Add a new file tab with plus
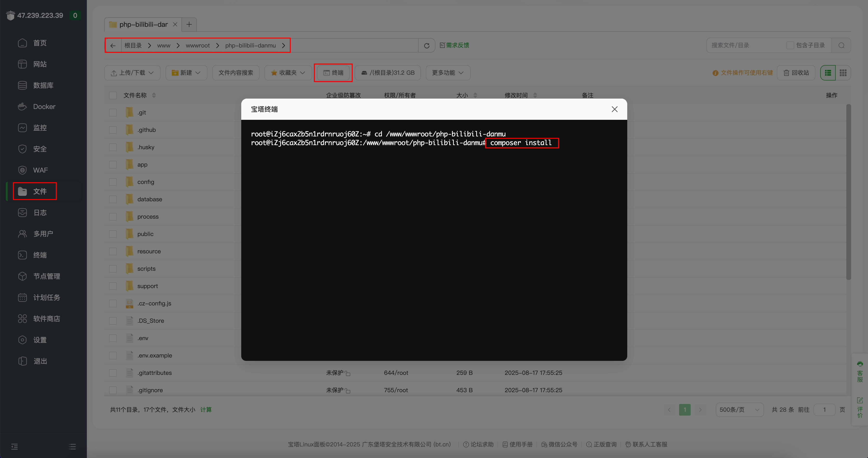Screen dimensions: 868x458 [189, 25]
